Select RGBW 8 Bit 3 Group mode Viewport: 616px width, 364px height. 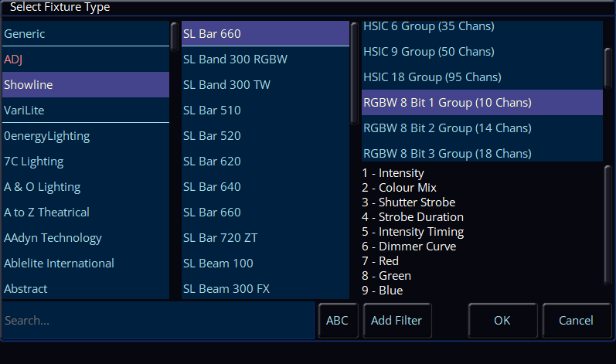(x=482, y=151)
